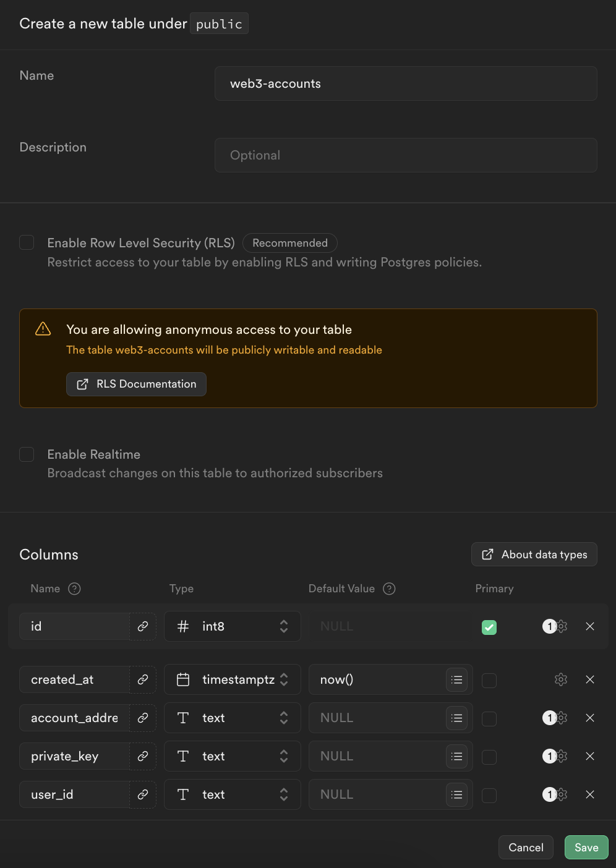The height and width of the screenshot is (868, 616).
Task: Click the foreign key link icon for account_address
Action: pos(143,718)
